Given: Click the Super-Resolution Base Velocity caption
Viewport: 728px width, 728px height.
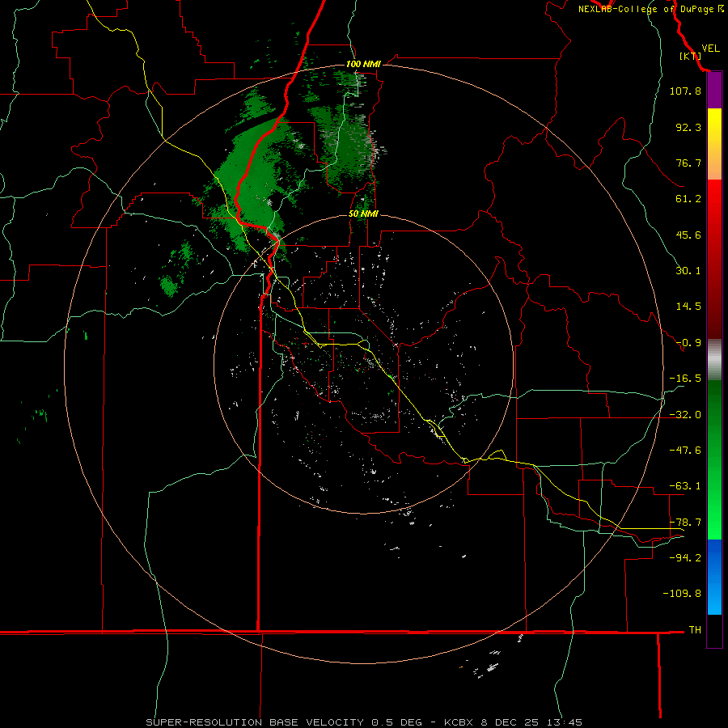Looking at the screenshot, I should coord(363,722).
